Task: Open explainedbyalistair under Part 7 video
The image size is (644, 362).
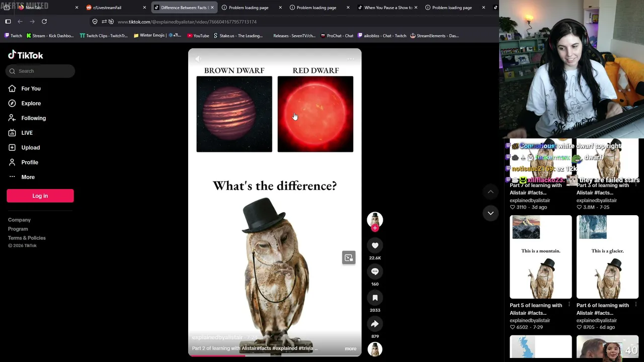Action: (x=530, y=200)
